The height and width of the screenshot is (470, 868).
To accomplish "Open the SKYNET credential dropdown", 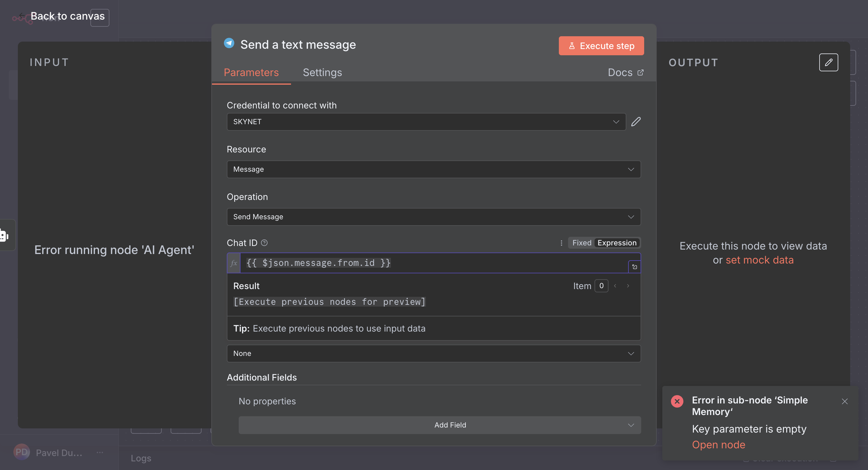I will [426, 122].
